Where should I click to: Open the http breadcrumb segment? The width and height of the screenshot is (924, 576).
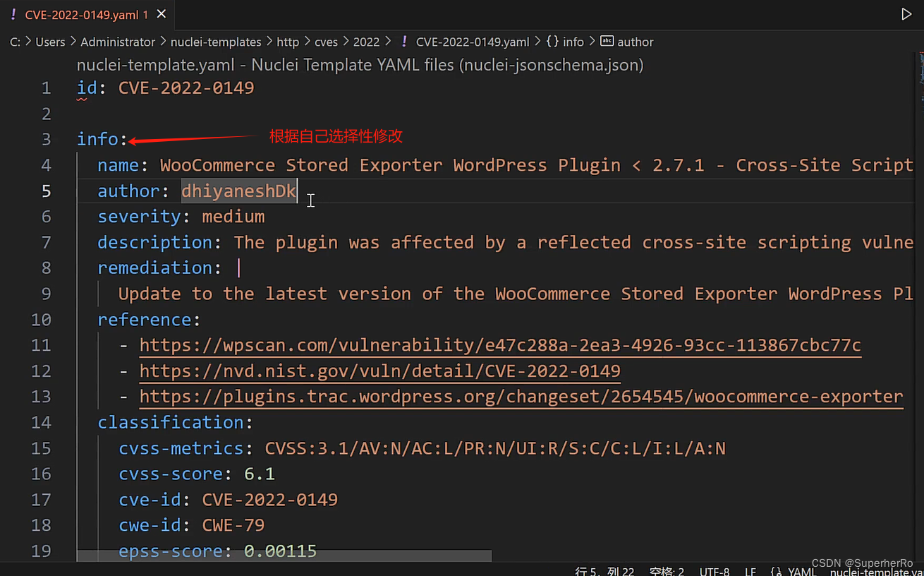(288, 42)
